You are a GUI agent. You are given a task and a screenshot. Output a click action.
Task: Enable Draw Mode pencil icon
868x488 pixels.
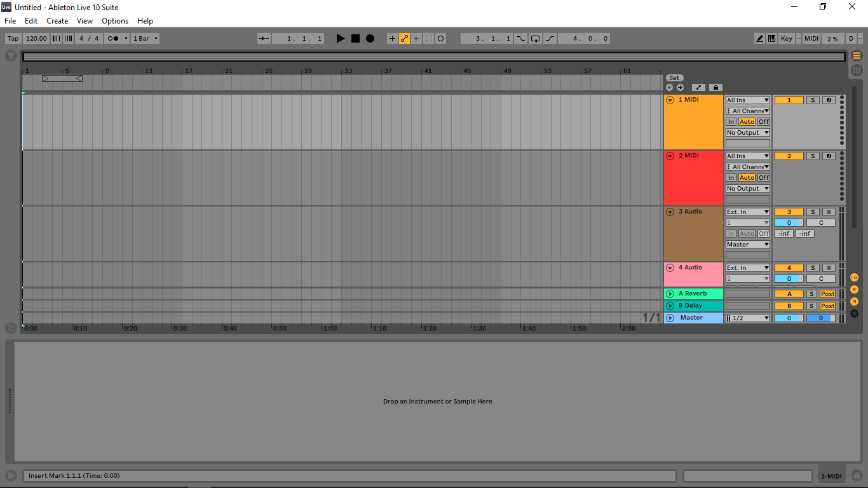click(x=759, y=39)
